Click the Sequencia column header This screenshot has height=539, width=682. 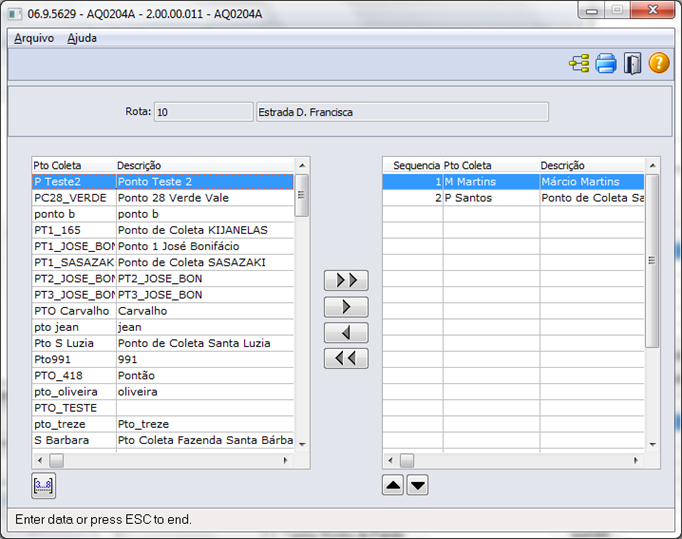click(x=413, y=165)
